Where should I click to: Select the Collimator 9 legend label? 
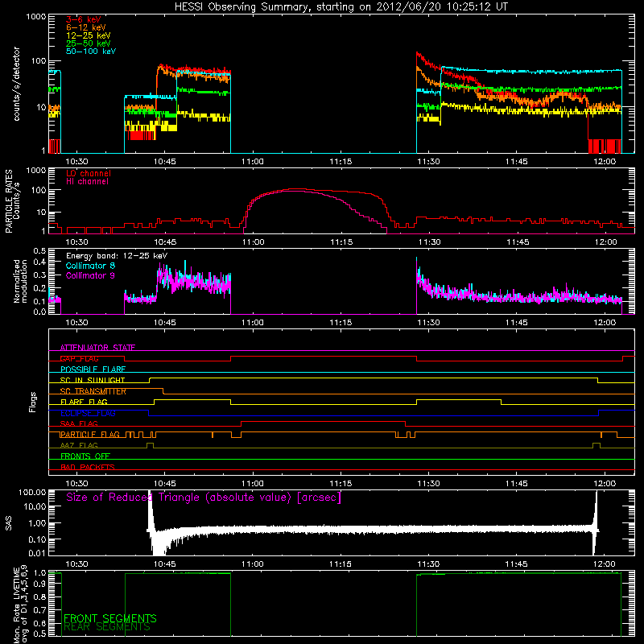click(90, 275)
